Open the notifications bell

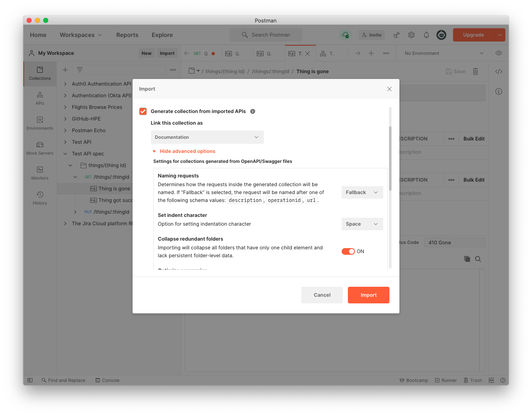point(426,35)
